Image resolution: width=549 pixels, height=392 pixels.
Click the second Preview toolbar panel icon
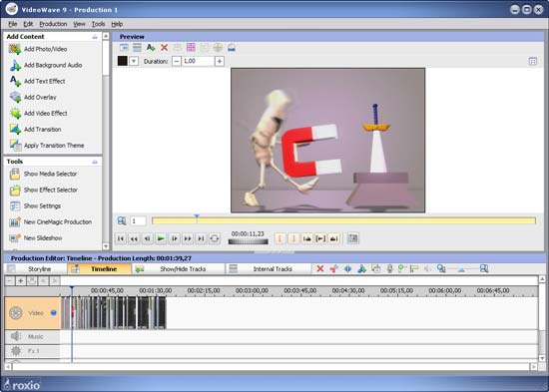[138, 48]
